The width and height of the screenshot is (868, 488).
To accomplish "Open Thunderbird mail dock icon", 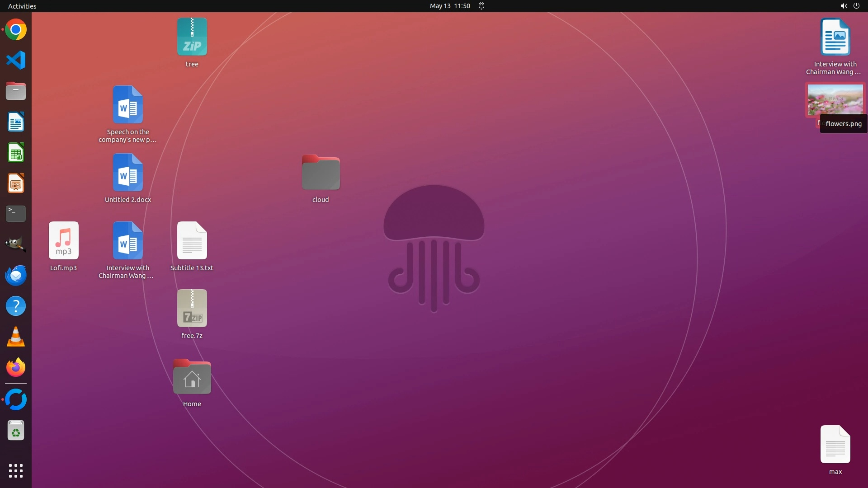I will pos(16,275).
